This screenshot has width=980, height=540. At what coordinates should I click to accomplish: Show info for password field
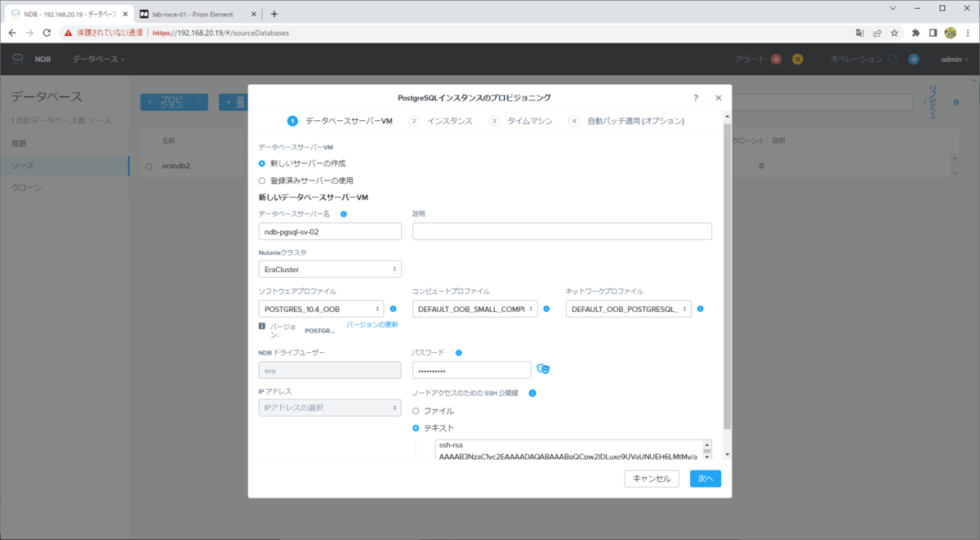[x=458, y=353]
